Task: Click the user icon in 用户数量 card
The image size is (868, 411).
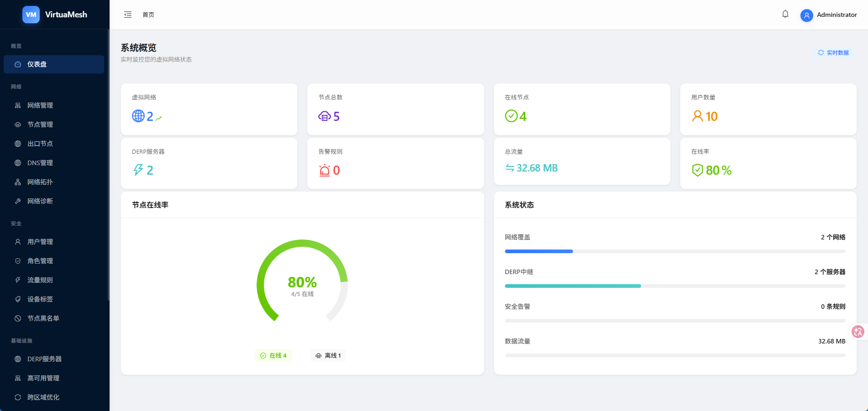Action: pyautogui.click(x=697, y=116)
